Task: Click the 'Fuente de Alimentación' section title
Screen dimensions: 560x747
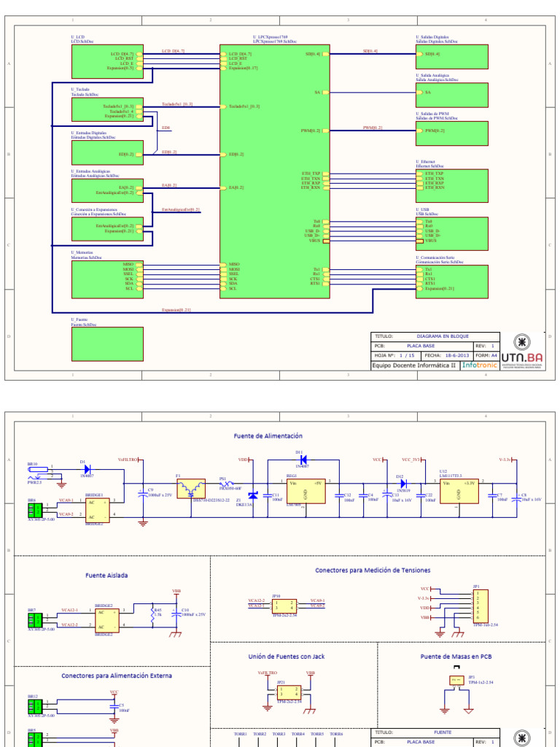Action: (x=268, y=436)
